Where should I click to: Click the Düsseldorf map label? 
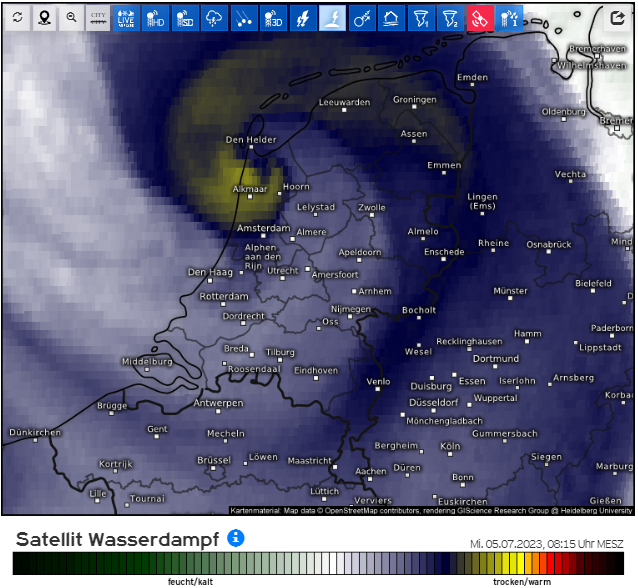[434, 402]
